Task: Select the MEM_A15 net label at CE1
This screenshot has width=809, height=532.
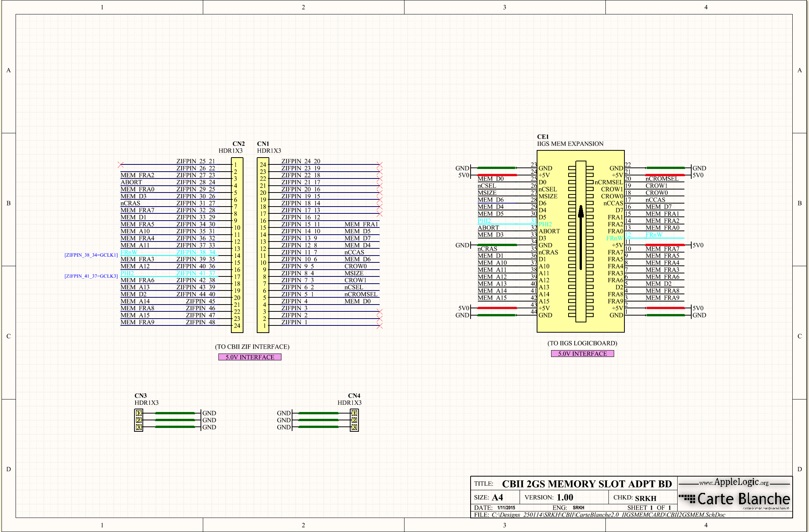Action: (492, 298)
